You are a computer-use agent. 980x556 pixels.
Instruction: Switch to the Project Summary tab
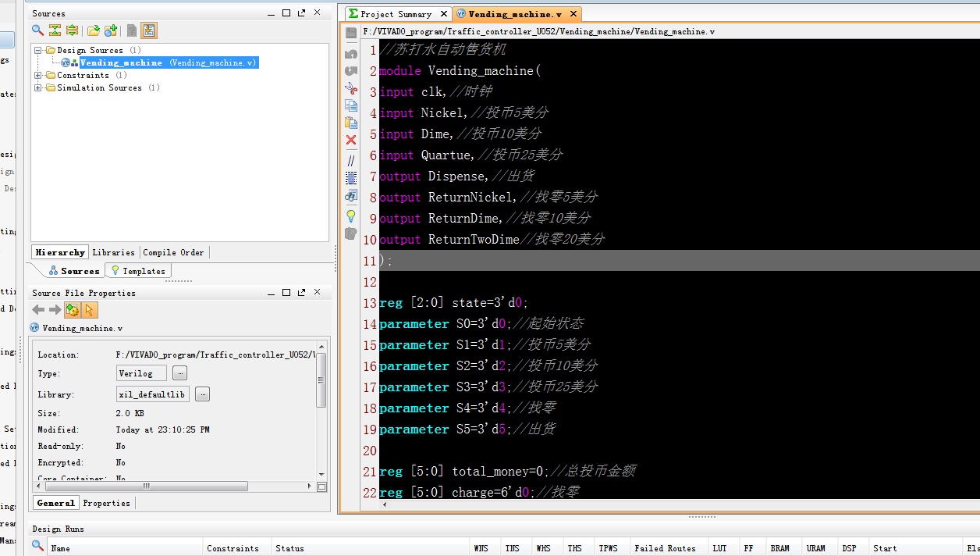[396, 14]
